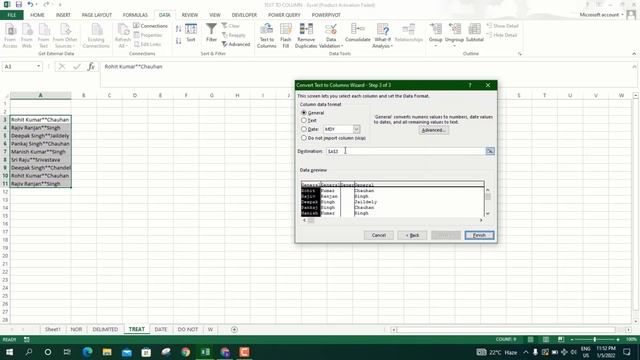This screenshot has width=640, height=360.
Task: Open Microsoft Edge from the taskbar
Action: pyautogui.click(x=87, y=352)
